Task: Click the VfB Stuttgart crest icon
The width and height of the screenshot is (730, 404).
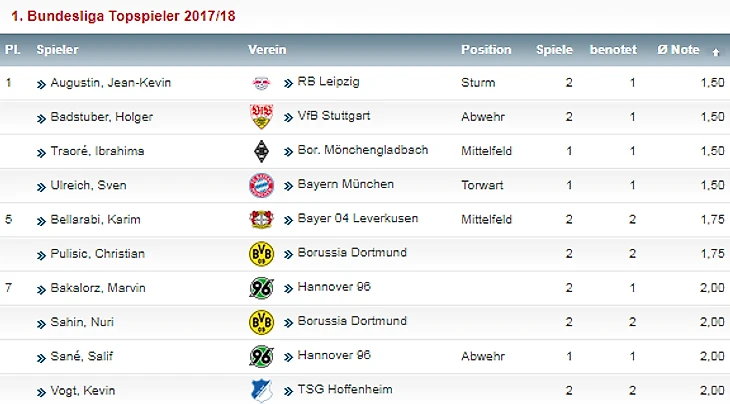Action: [261, 116]
